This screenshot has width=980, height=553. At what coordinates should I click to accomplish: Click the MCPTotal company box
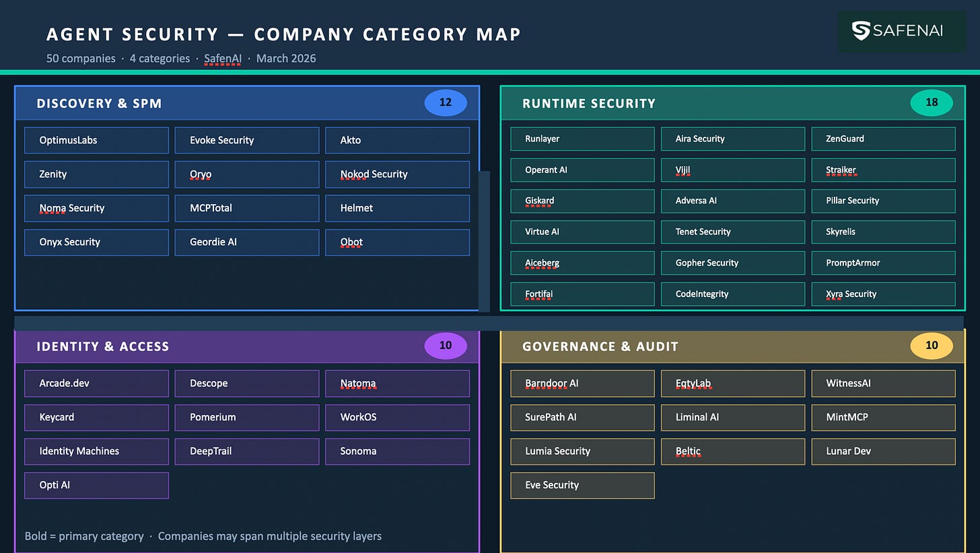pyautogui.click(x=247, y=208)
